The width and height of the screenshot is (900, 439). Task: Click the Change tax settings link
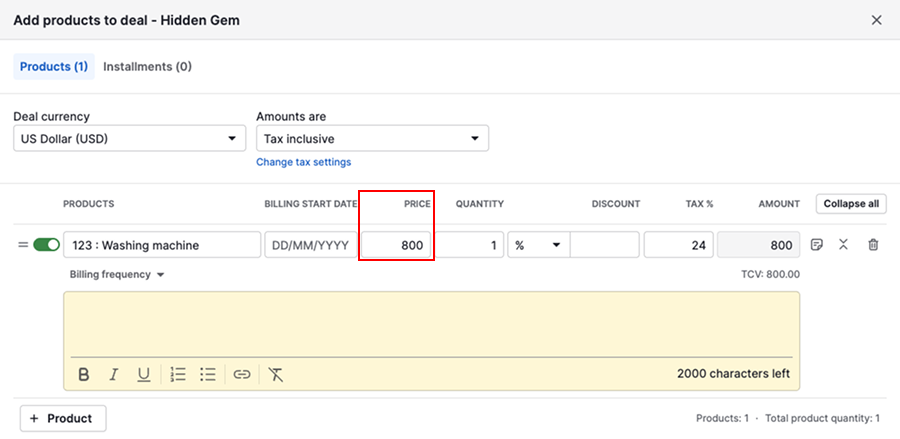click(x=303, y=162)
